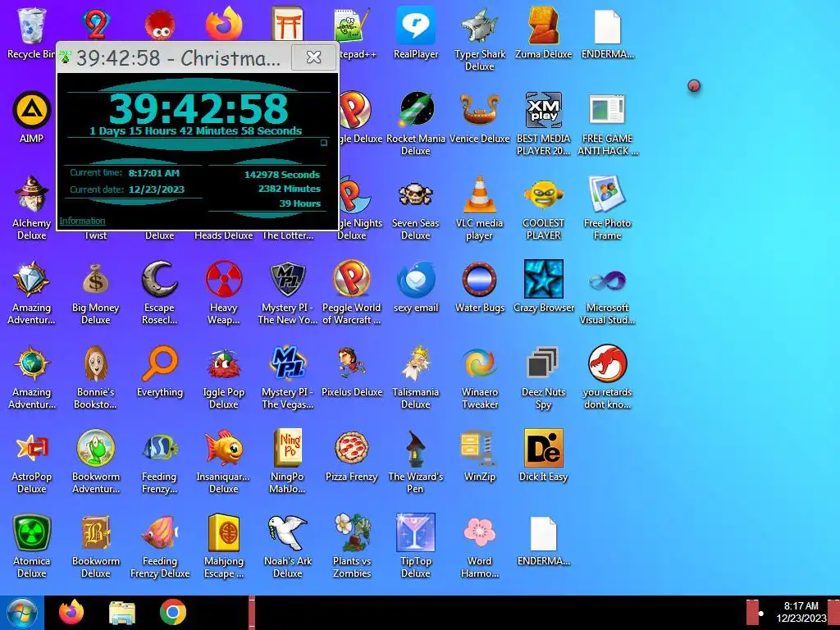Select the TipTop Deluxe icon

pyautogui.click(x=416, y=532)
